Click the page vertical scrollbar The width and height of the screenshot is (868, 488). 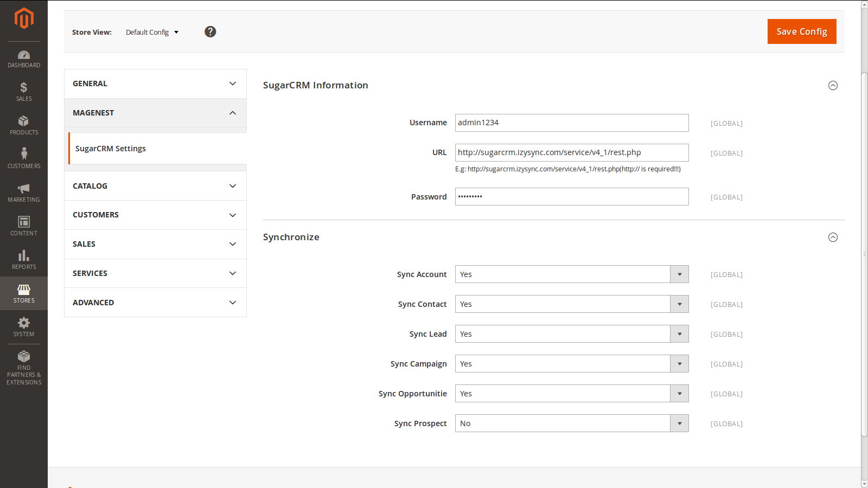click(x=864, y=254)
